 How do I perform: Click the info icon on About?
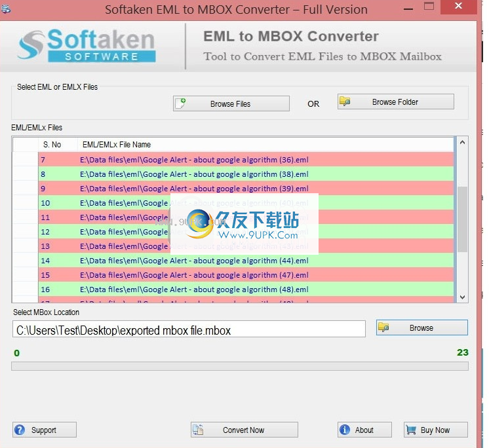[x=345, y=430]
